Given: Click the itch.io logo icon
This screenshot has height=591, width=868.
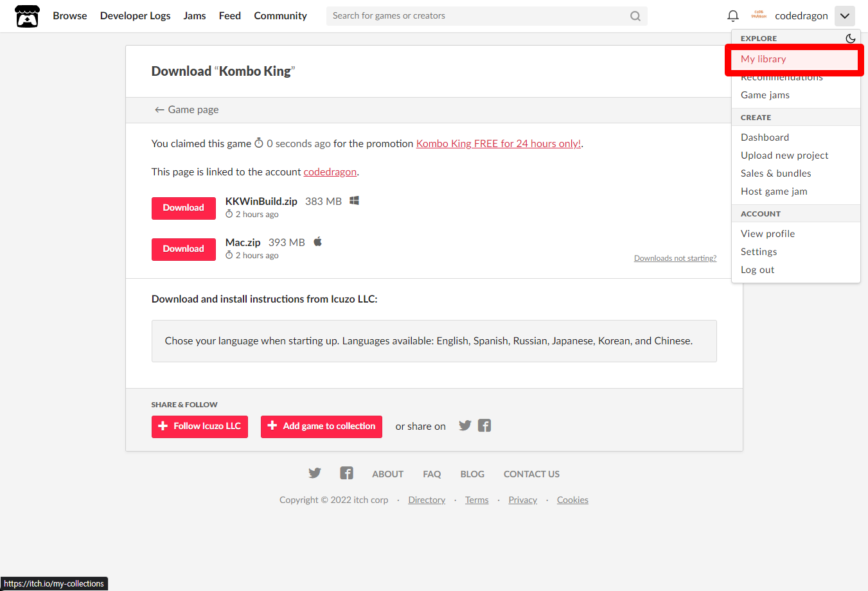Looking at the screenshot, I should coord(27,16).
